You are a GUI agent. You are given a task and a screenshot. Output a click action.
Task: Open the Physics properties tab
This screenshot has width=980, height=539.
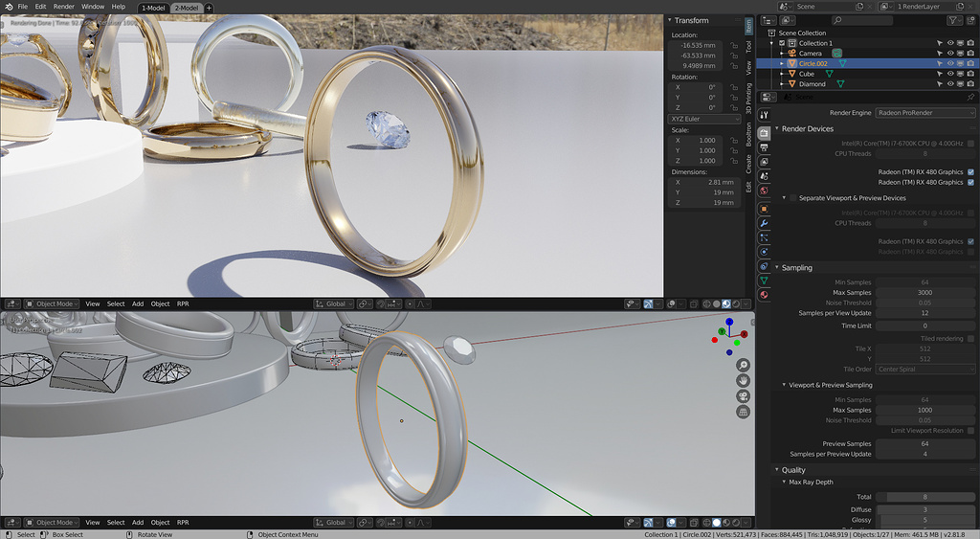pyautogui.click(x=764, y=252)
